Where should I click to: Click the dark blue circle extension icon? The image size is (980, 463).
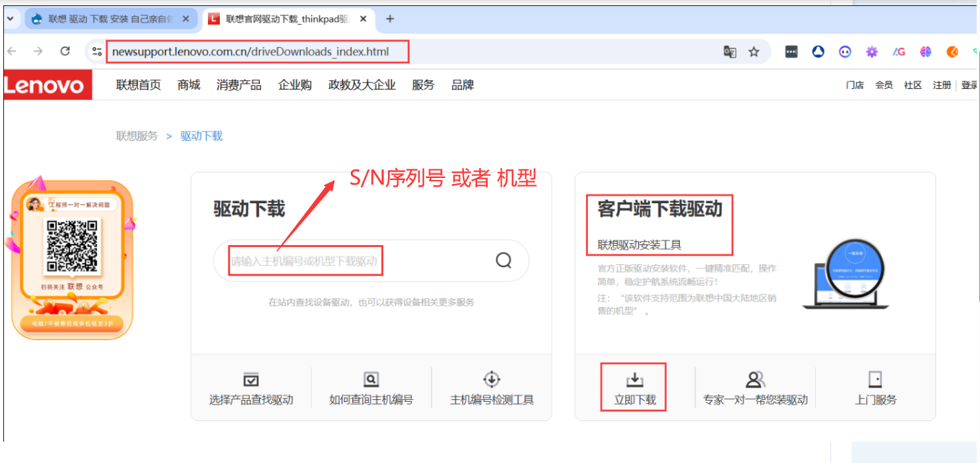819,52
